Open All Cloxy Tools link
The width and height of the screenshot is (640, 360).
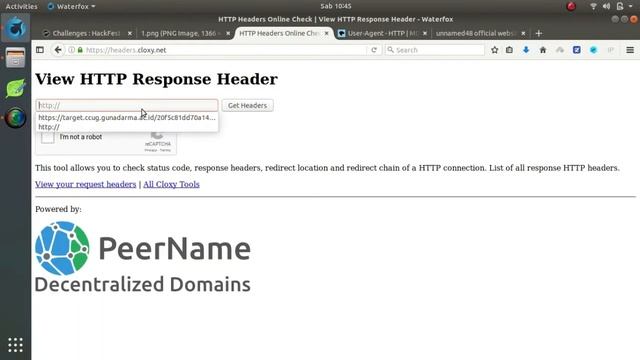point(171,184)
